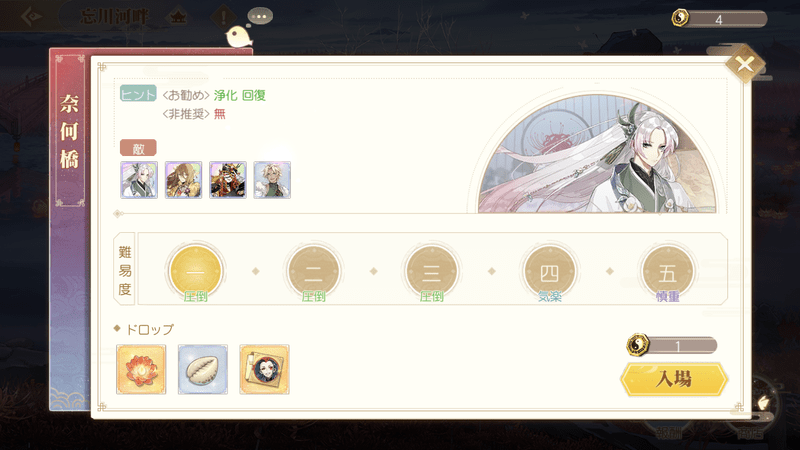The height and width of the screenshot is (450, 800).
Task: Select difficulty level 一
Action: (x=195, y=271)
